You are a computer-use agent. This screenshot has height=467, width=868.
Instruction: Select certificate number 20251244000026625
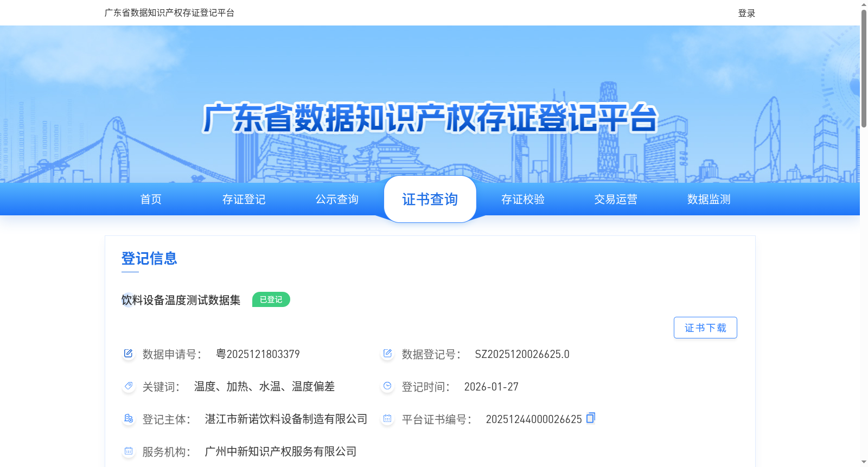point(534,419)
